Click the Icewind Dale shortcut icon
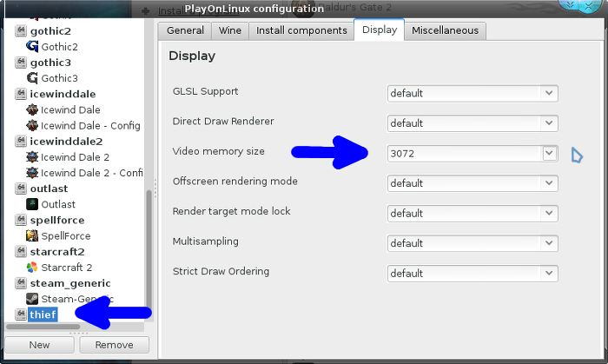 tap(32, 109)
